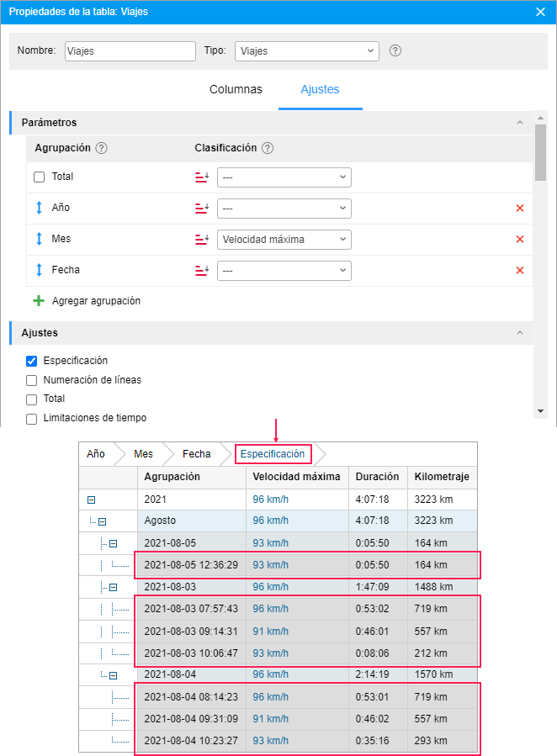Click Agregar agrupación link
Image resolution: width=557 pixels, height=756 pixels.
(96, 301)
